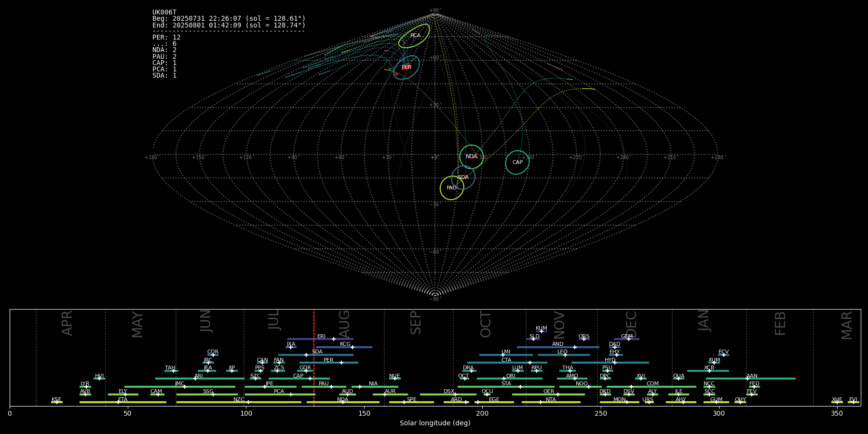This screenshot has width=868, height=434.
Task: Click the PER shower bar in timeline
Action: (x=329, y=363)
